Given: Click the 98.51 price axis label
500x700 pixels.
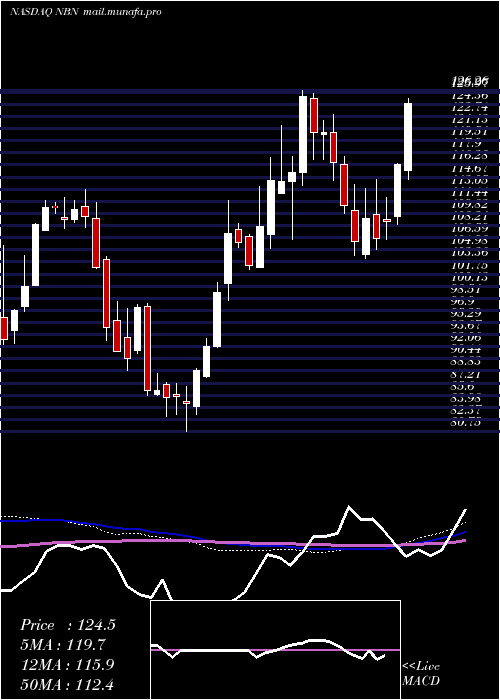Looking at the screenshot, I should [x=467, y=289].
